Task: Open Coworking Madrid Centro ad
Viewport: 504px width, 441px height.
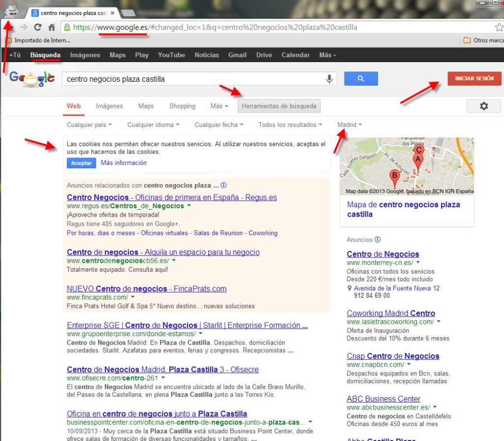Action: [x=391, y=313]
